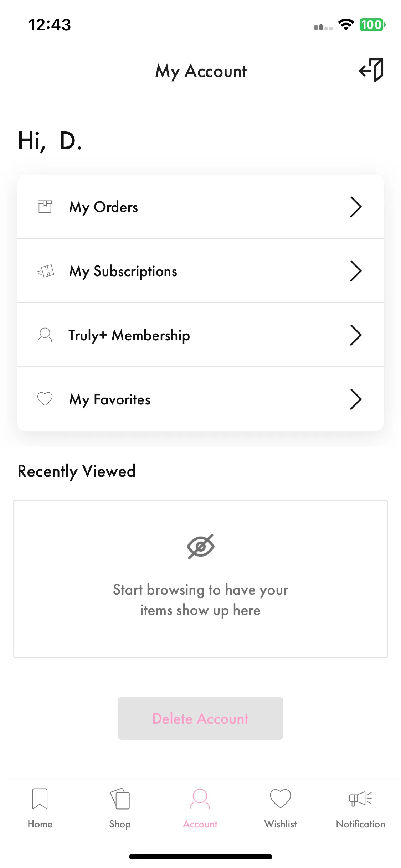
Task: Tap the Recently Viewed empty placeholder box
Action: (x=200, y=579)
